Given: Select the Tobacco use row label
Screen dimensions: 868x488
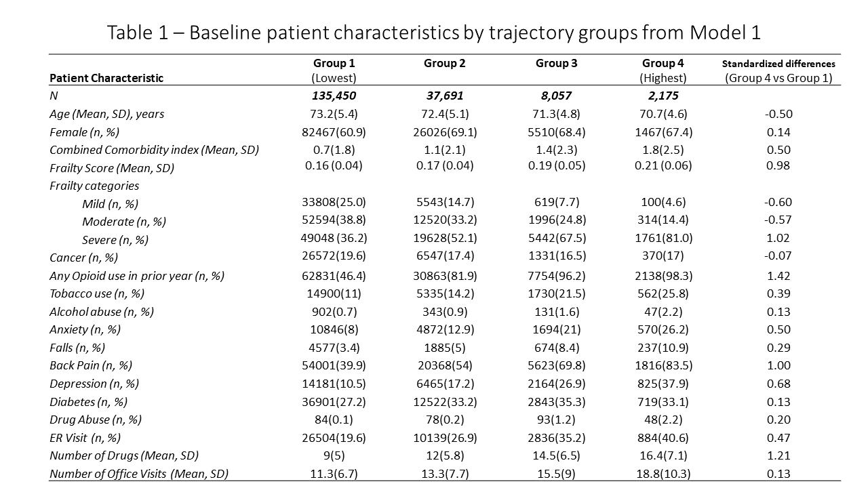Looking at the screenshot, I should click(96, 293).
